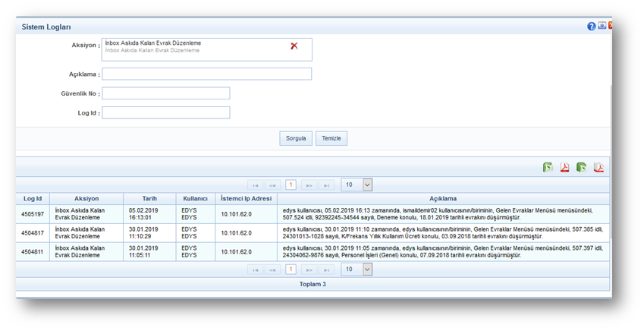Viewport: 644px width, 331px height.
Task: Focus the Güvenlik No input field
Action: tap(165, 93)
